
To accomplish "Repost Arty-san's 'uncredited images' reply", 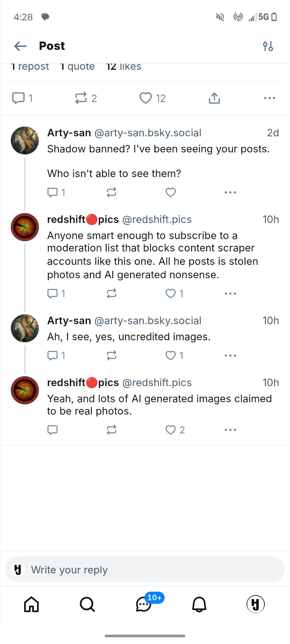I will point(111,355).
